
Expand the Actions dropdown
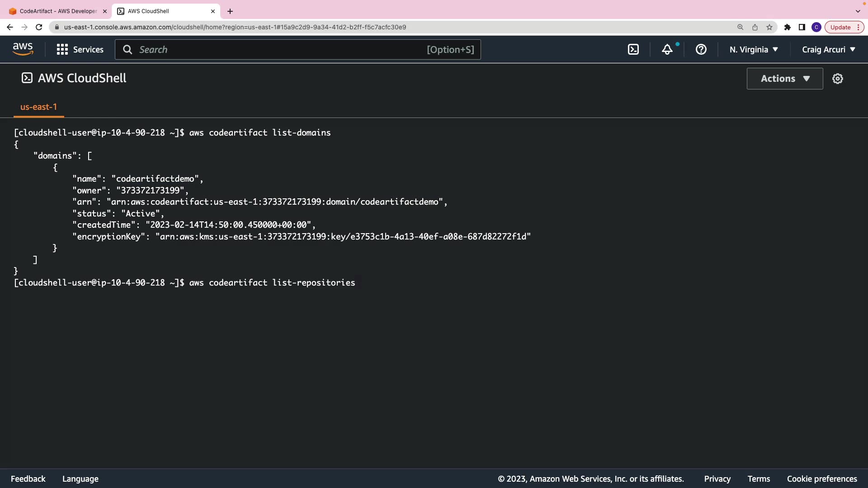click(x=784, y=79)
